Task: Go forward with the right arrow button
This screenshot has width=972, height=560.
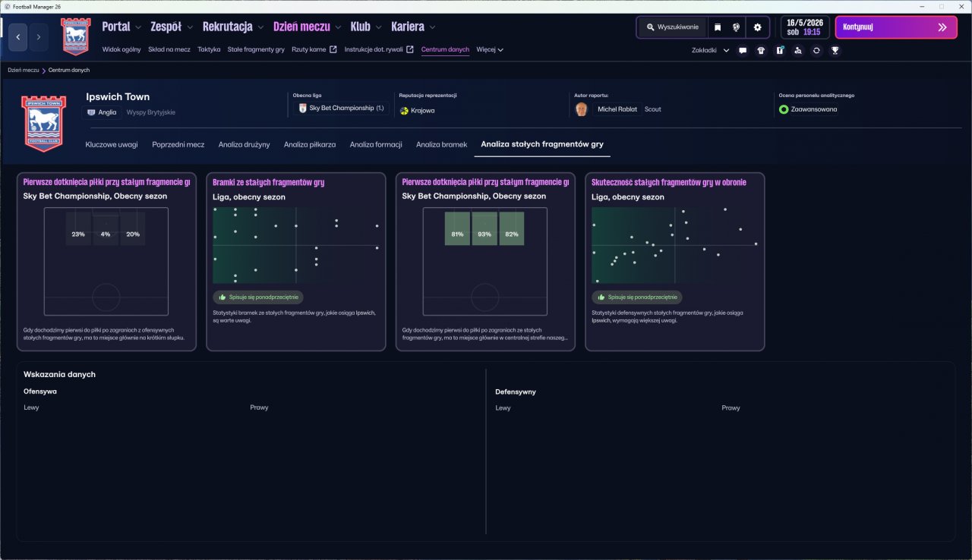Action: click(x=39, y=36)
